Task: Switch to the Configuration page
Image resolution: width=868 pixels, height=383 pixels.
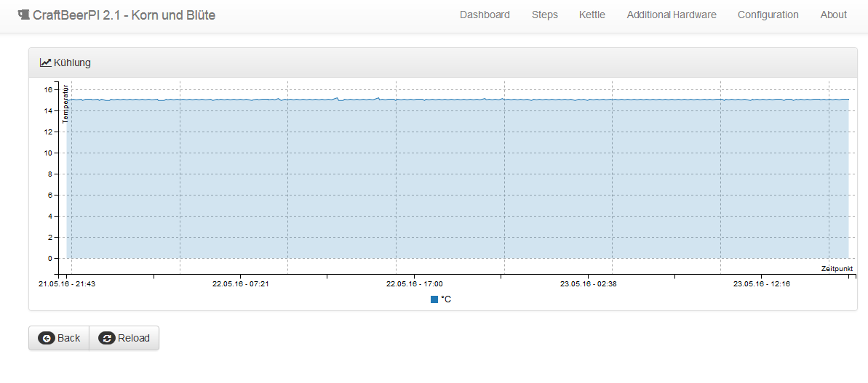Action: (x=768, y=15)
